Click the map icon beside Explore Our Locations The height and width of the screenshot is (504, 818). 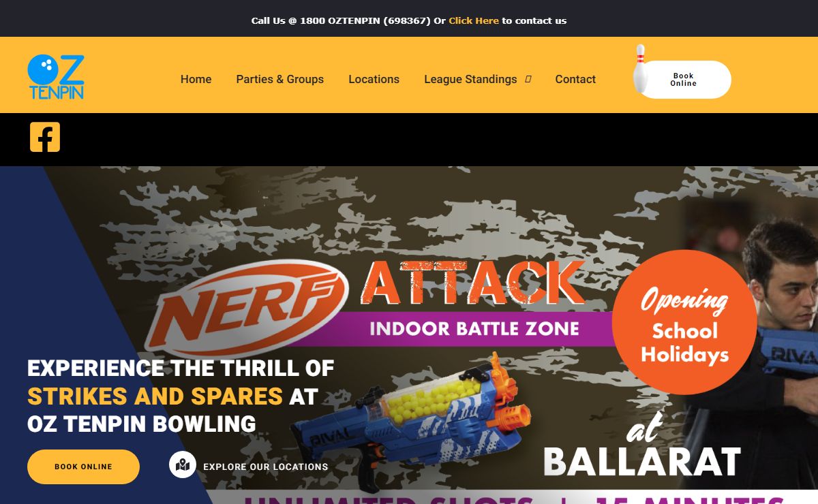tap(183, 465)
